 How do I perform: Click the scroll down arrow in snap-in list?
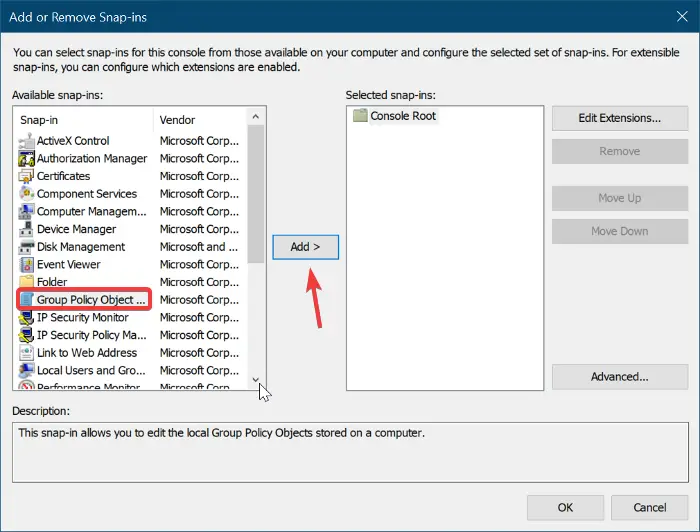pos(256,380)
